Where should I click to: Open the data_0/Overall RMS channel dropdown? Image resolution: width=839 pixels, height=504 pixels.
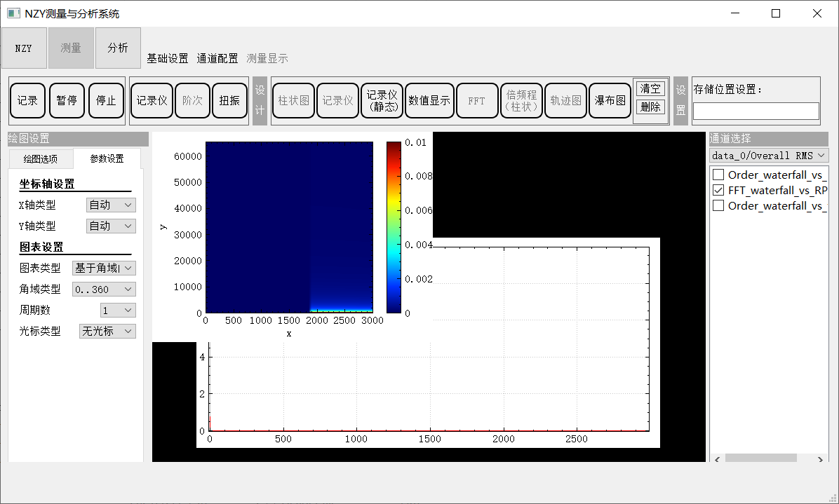[769, 155]
